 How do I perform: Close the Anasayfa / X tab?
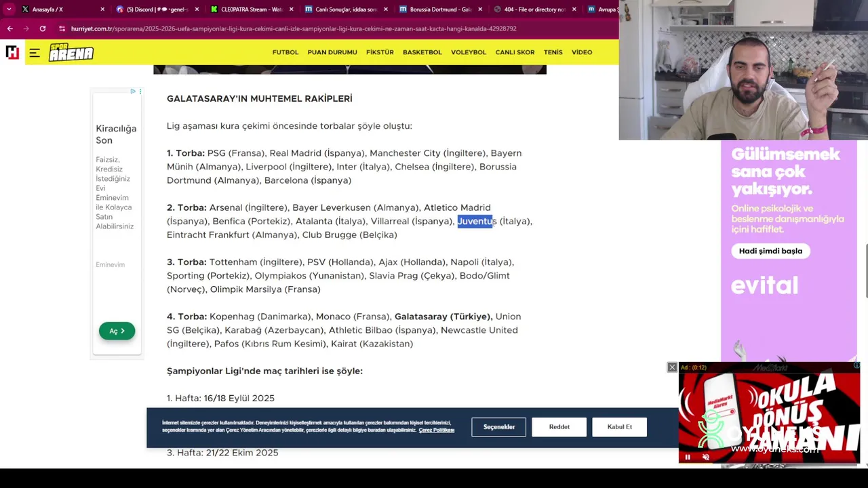(x=102, y=9)
